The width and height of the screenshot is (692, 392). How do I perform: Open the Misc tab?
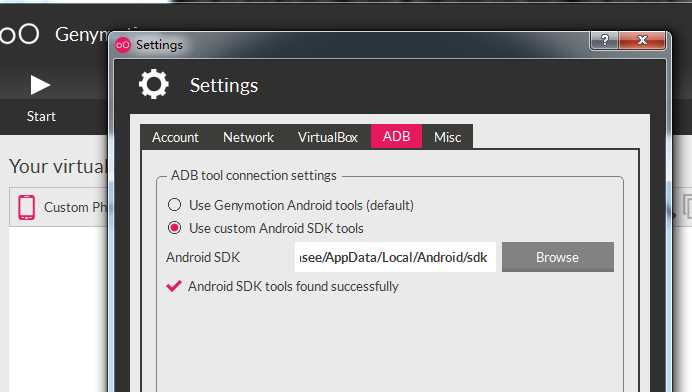tap(448, 137)
